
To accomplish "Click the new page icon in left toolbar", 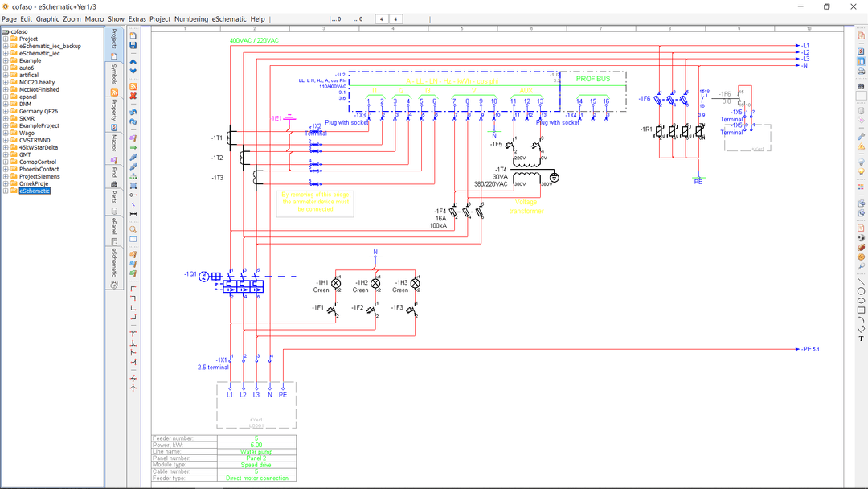I will (133, 35).
